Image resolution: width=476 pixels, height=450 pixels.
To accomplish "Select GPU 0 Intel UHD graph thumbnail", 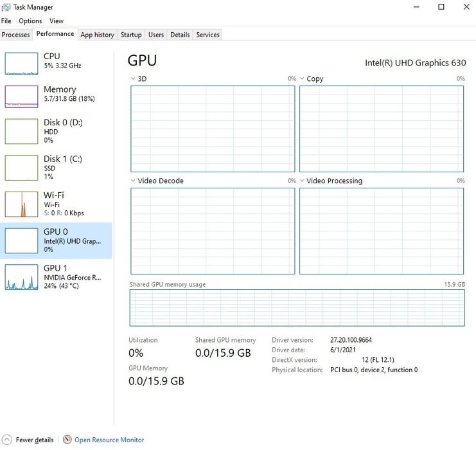I will click(21, 240).
